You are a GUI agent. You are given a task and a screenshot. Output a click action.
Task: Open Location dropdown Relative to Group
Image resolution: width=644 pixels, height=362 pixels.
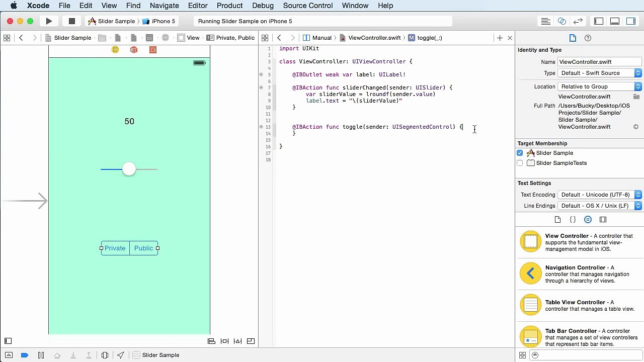point(600,86)
